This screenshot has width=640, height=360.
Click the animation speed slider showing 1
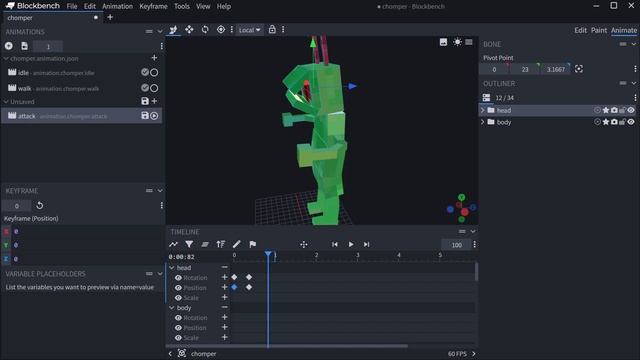point(48,46)
